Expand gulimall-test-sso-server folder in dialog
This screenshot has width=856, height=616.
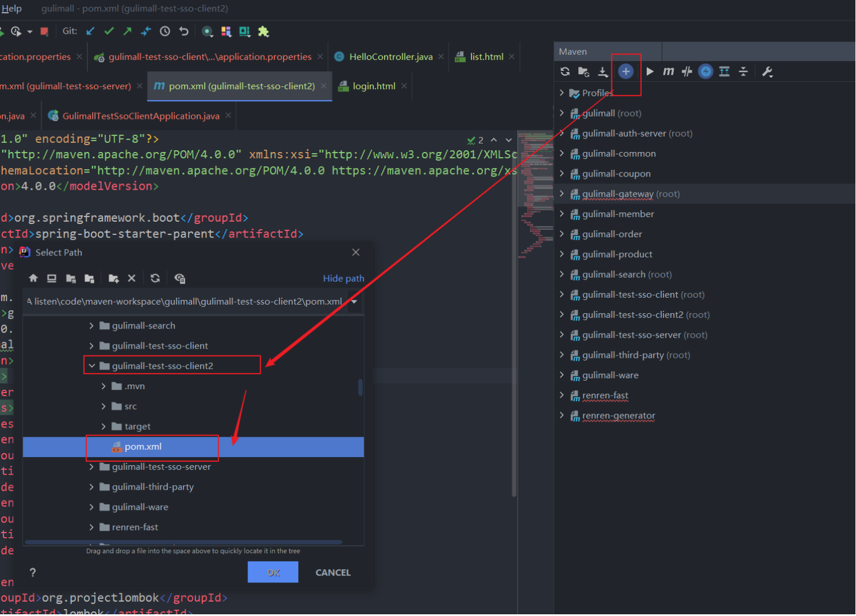click(x=91, y=467)
